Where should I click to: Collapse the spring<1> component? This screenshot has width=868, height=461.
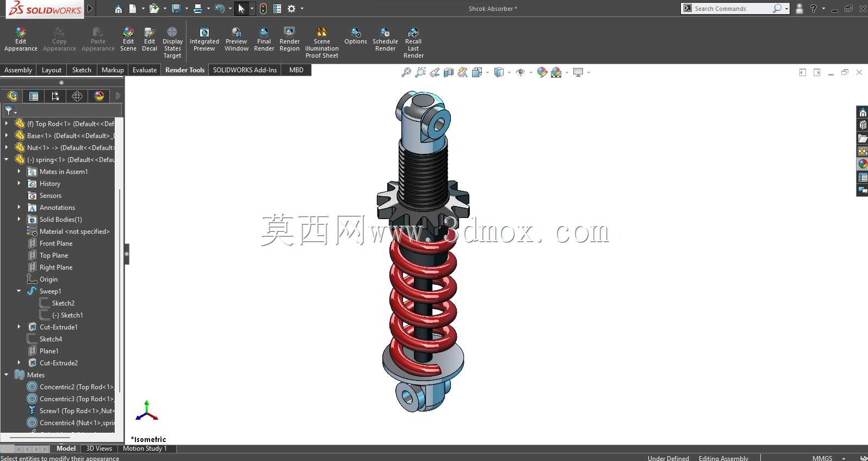[x=7, y=159]
